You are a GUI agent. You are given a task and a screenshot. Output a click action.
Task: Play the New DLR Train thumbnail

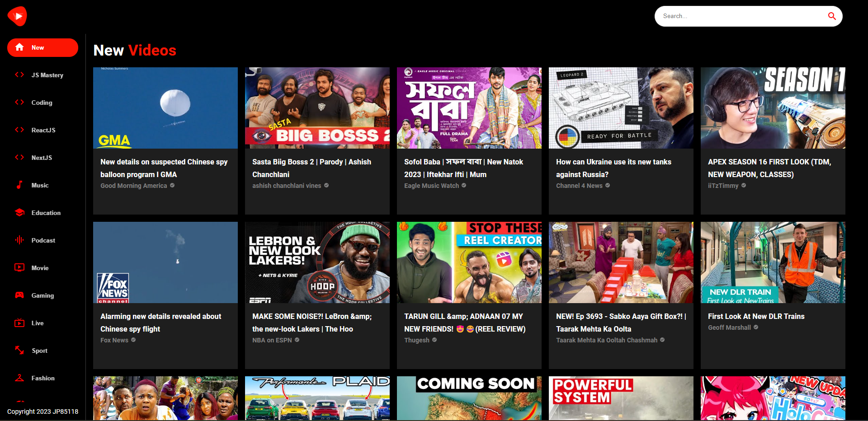click(x=773, y=262)
